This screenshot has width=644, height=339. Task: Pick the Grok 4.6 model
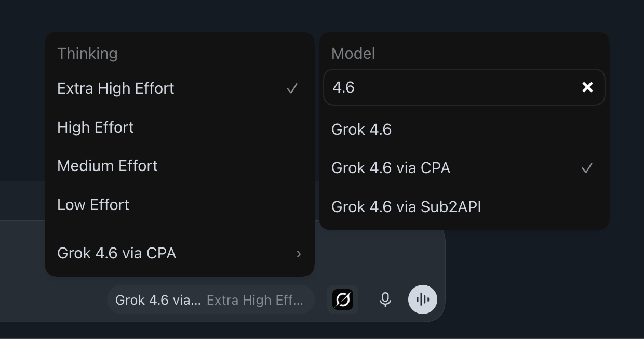tap(464, 129)
